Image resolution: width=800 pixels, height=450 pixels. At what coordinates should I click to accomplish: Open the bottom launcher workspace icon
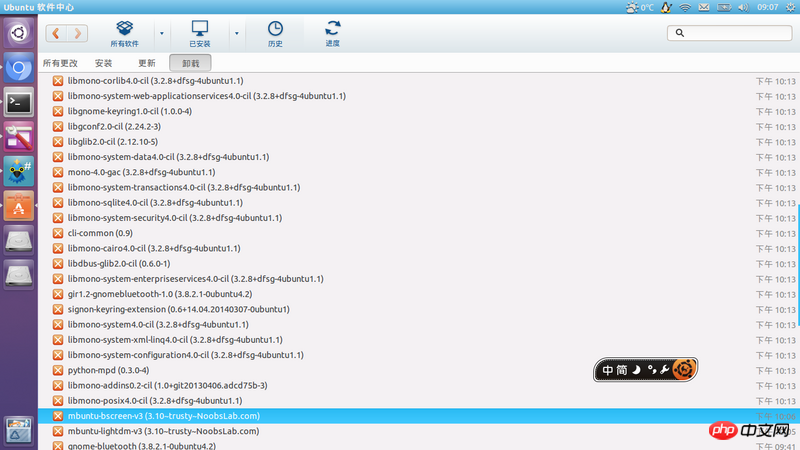tap(18, 430)
